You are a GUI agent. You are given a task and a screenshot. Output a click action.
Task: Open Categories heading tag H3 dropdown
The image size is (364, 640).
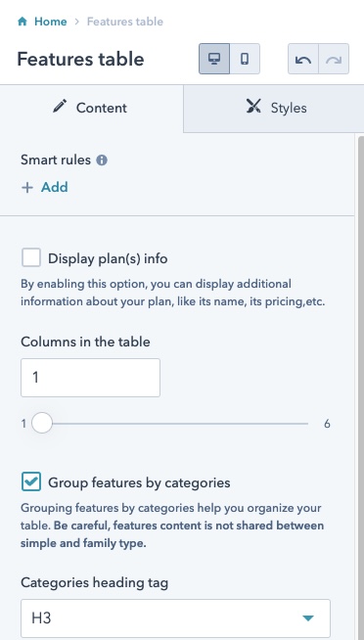(175, 617)
